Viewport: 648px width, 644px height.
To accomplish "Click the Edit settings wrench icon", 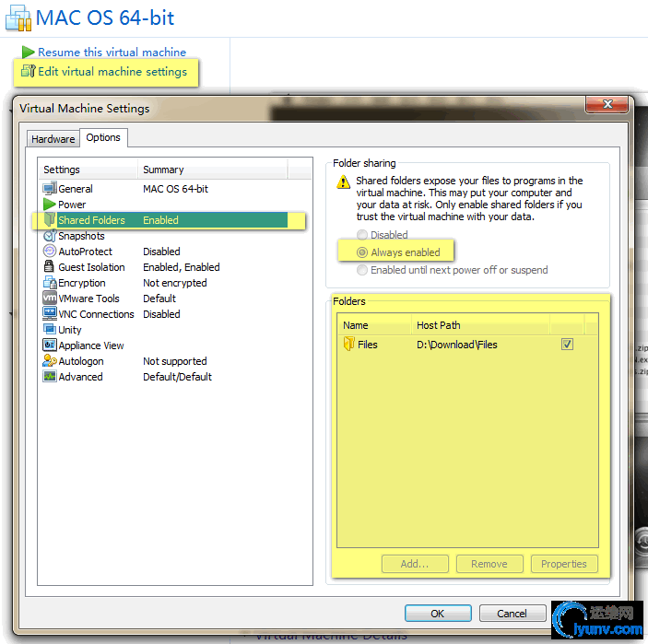I will pos(29,71).
